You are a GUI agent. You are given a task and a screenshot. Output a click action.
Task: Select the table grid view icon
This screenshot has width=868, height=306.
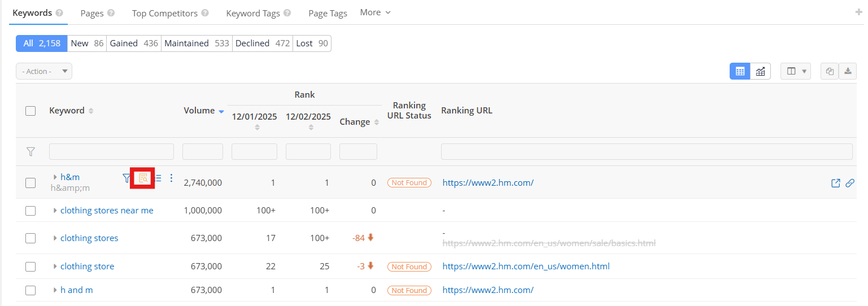(x=740, y=71)
